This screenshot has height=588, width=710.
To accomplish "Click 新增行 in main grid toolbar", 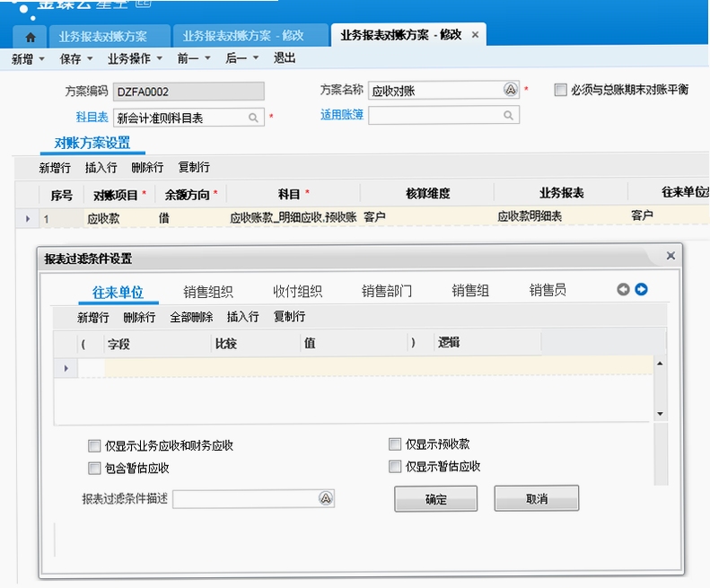I will point(55,168).
